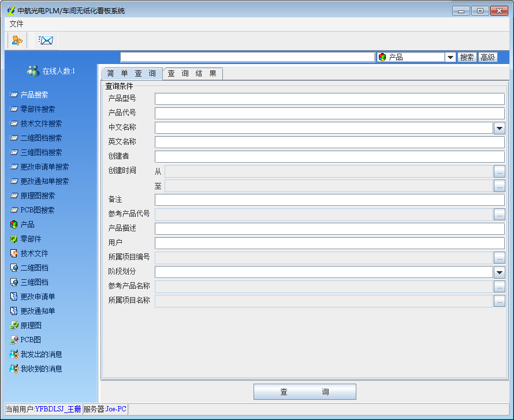
Task: Select the 三维图档 sidebar item
Action: (29, 282)
